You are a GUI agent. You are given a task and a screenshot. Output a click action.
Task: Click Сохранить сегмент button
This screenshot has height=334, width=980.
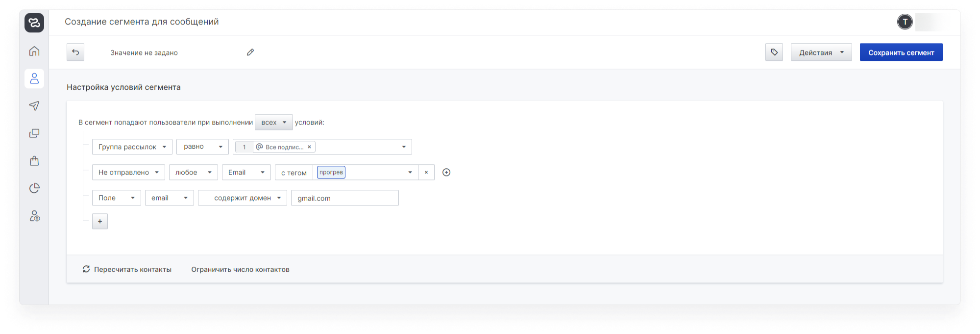901,52
